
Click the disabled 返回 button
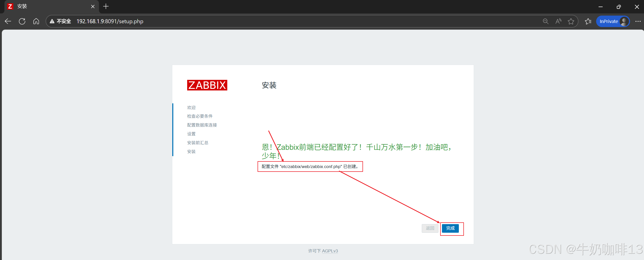[430, 228]
